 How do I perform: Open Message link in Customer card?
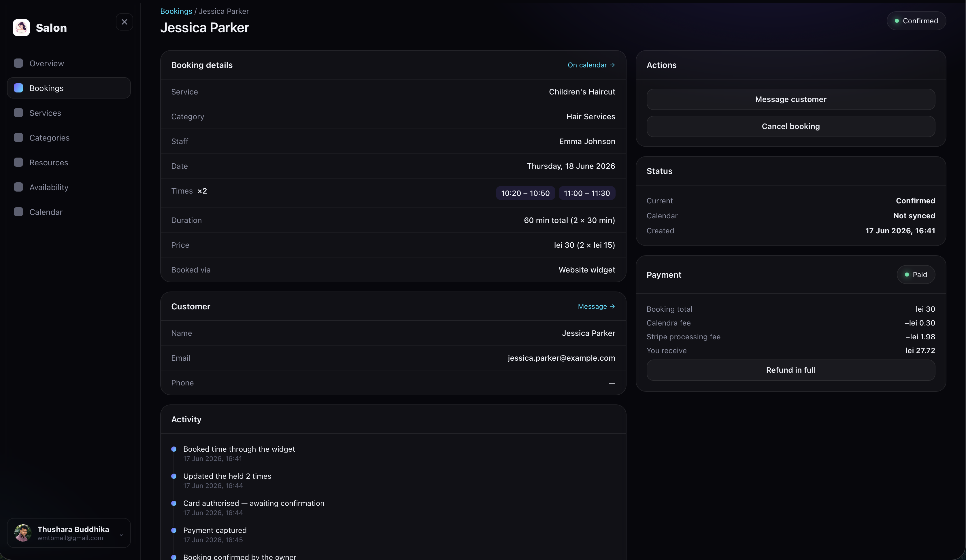[x=597, y=306]
